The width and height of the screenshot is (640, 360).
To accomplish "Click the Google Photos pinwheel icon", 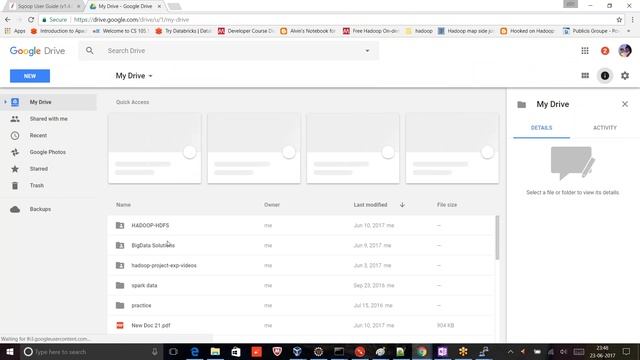I will 15,152.
